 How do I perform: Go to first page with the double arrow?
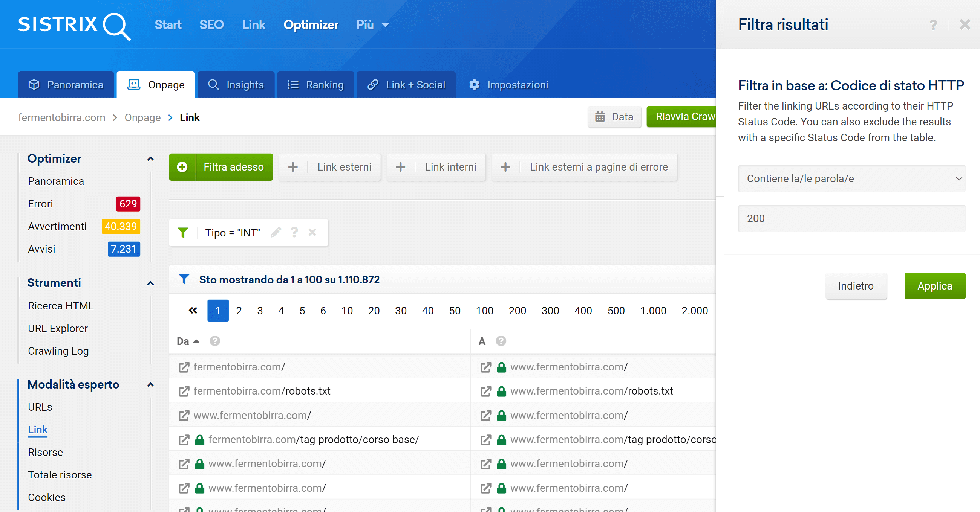tap(193, 311)
